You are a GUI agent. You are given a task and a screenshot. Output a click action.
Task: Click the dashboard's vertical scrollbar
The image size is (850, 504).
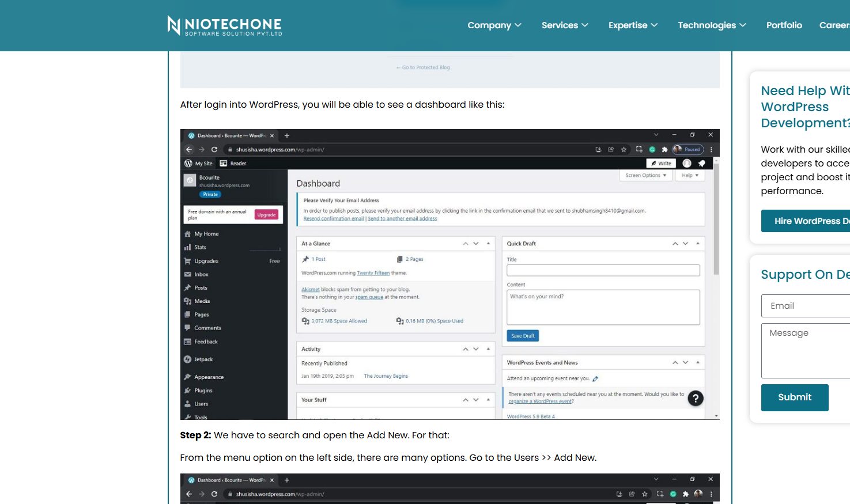[716, 219]
